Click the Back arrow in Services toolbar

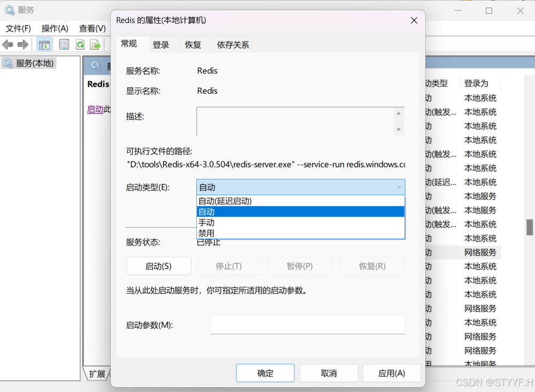pyautogui.click(x=7, y=44)
